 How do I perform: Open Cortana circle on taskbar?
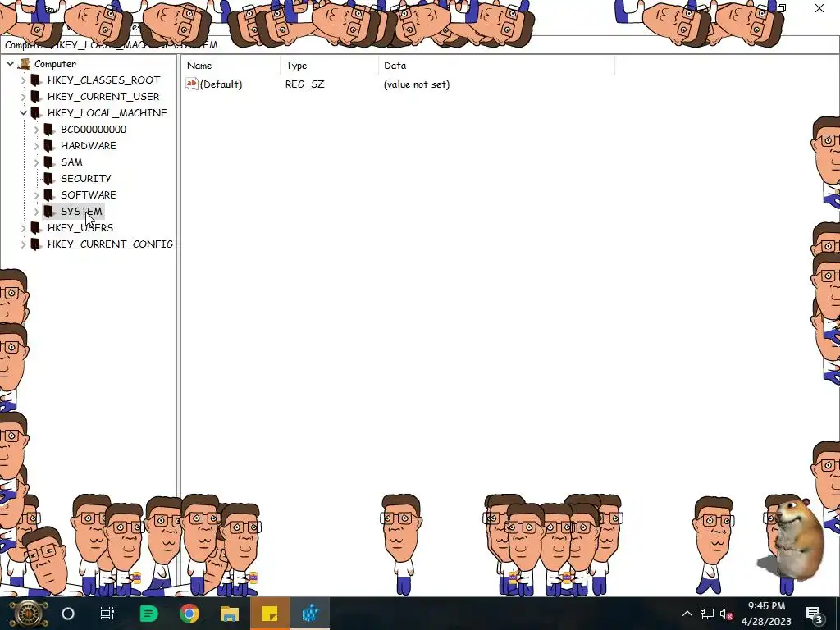point(68,614)
